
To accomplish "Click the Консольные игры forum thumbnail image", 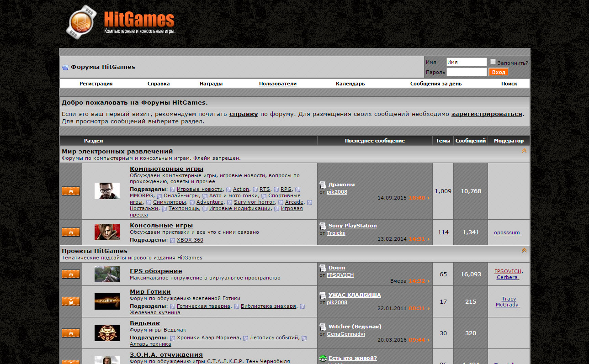I will [x=107, y=232].
